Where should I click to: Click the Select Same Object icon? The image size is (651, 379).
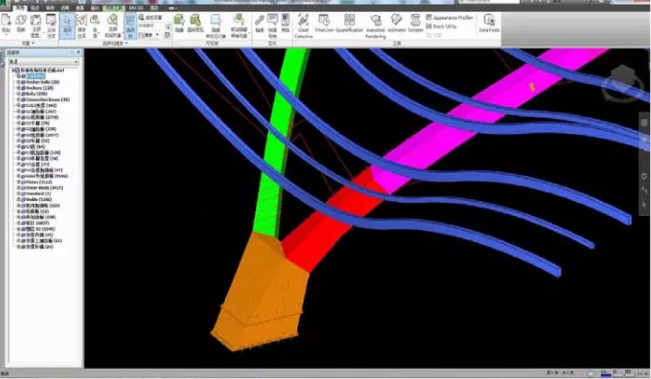click(x=113, y=26)
